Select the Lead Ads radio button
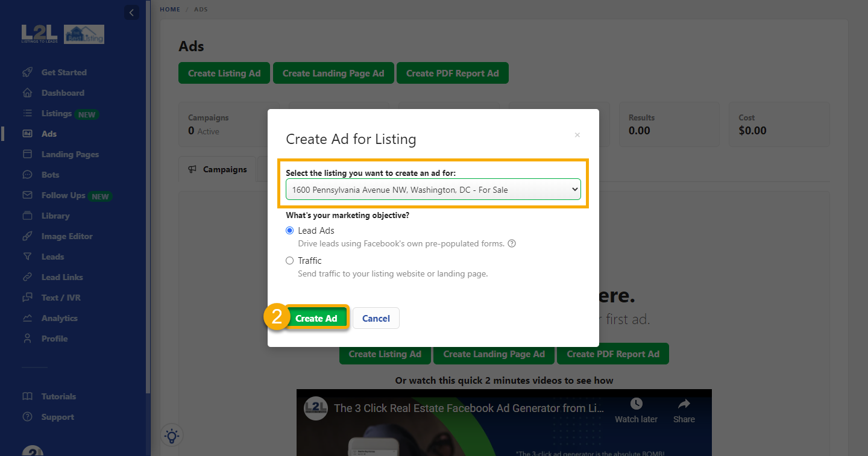Image resolution: width=868 pixels, height=456 pixels. [290, 230]
